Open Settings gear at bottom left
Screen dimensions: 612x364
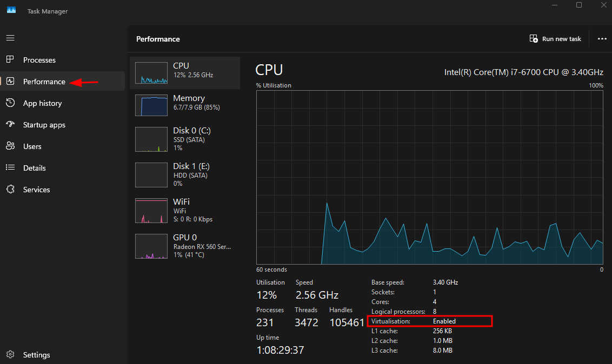point(10,354)
